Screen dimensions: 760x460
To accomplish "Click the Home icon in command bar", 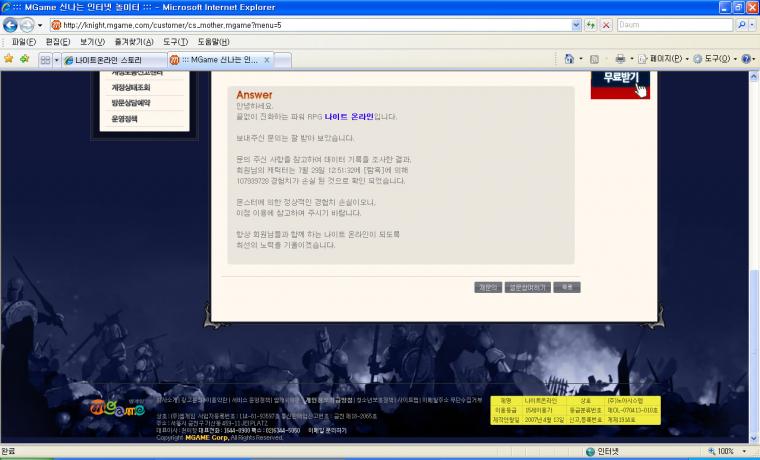I will point(569,59).
